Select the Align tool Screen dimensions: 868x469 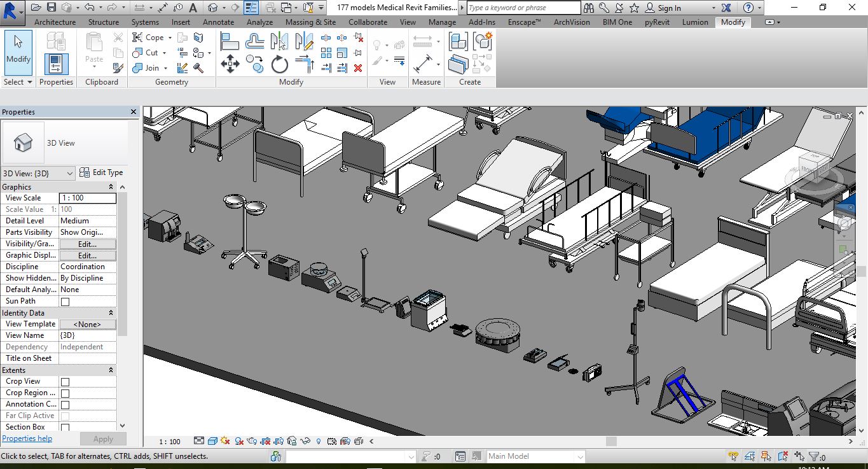(230, 41)
